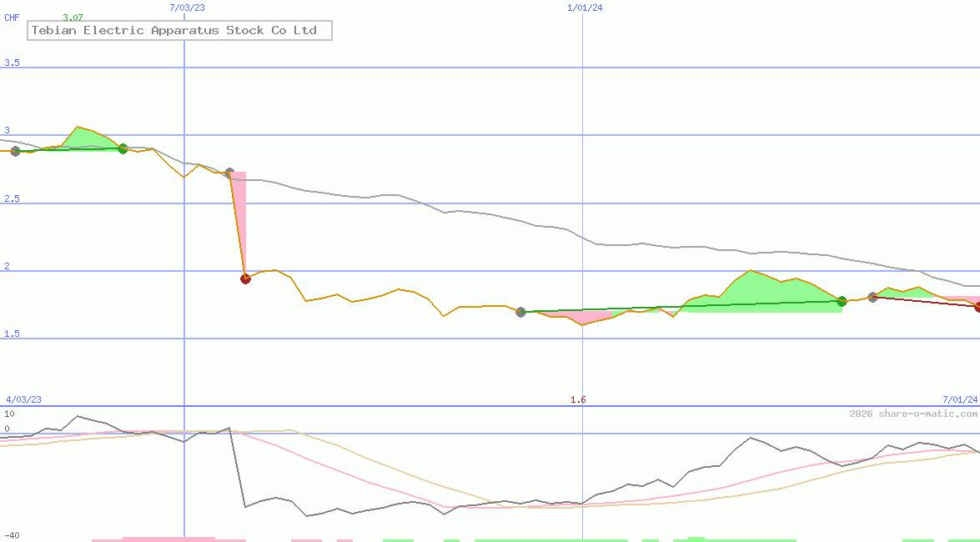Select the gray marker just before the sharp drop

229,173
